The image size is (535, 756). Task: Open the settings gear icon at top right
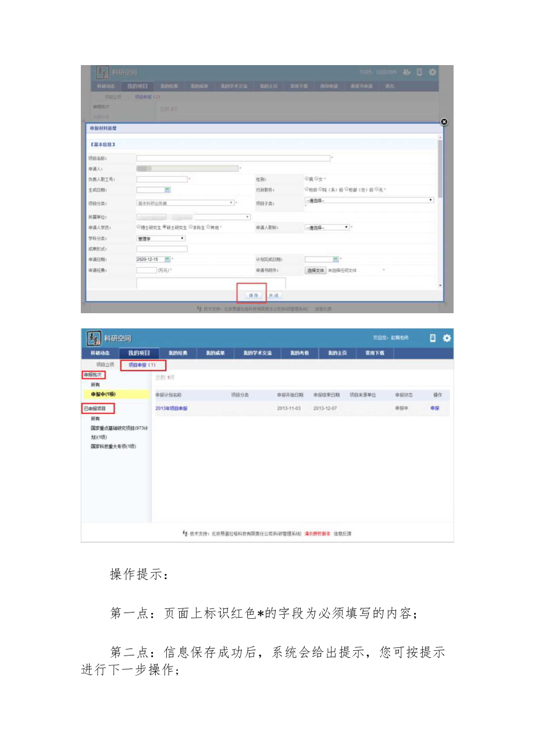433,71
